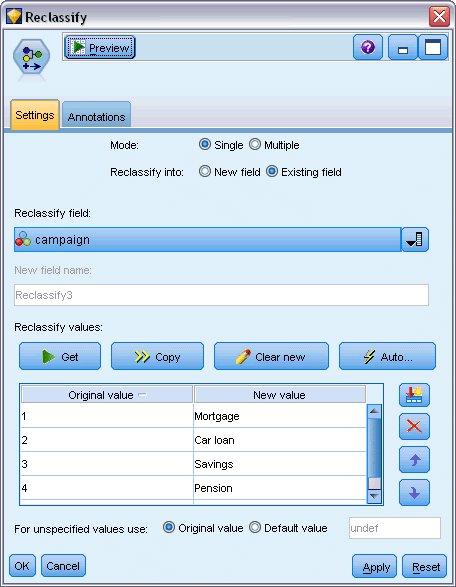Screen dimensions: 456x587
Task: Click the move row up arrow icon
Action: [414, 459]
